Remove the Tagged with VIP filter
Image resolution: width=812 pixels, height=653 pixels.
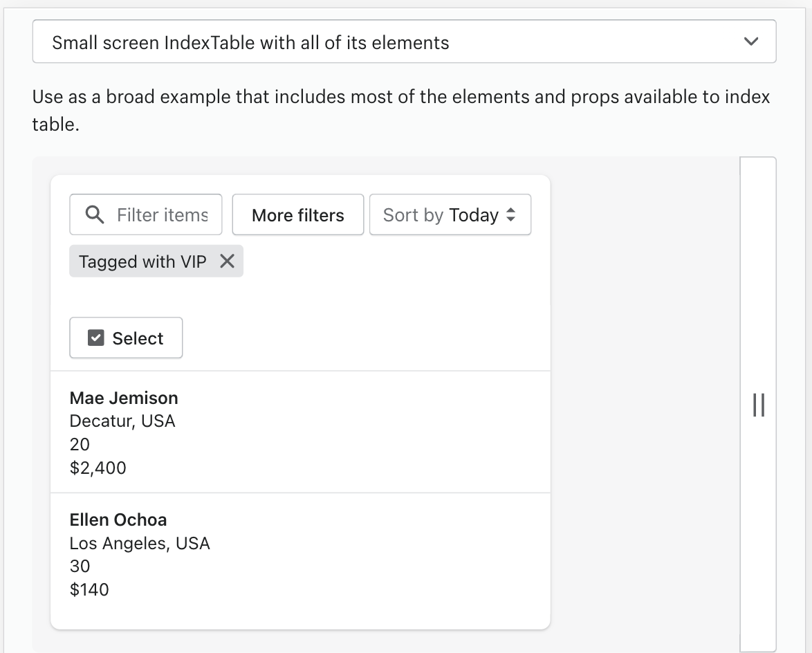[x=227, y=261]
